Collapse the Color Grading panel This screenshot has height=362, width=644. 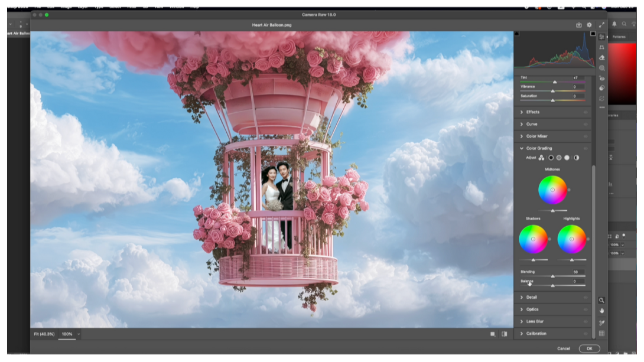pos(522,148)
